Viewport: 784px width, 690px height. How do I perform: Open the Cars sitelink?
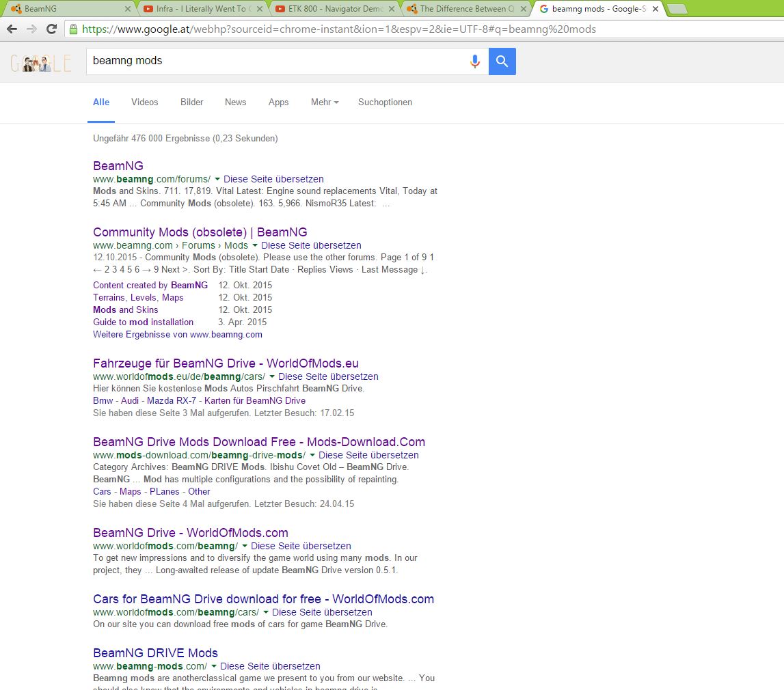[x=102, y=492]
